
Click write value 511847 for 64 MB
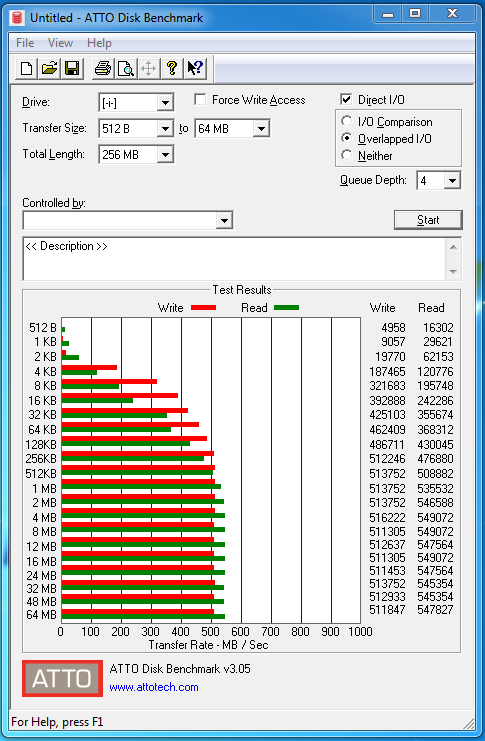(387, 610)
